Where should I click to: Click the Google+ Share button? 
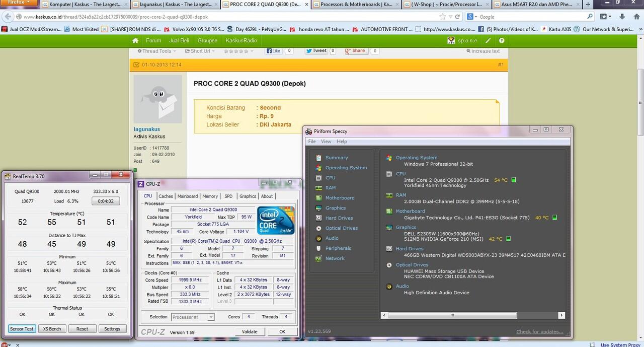pos(355,51)
